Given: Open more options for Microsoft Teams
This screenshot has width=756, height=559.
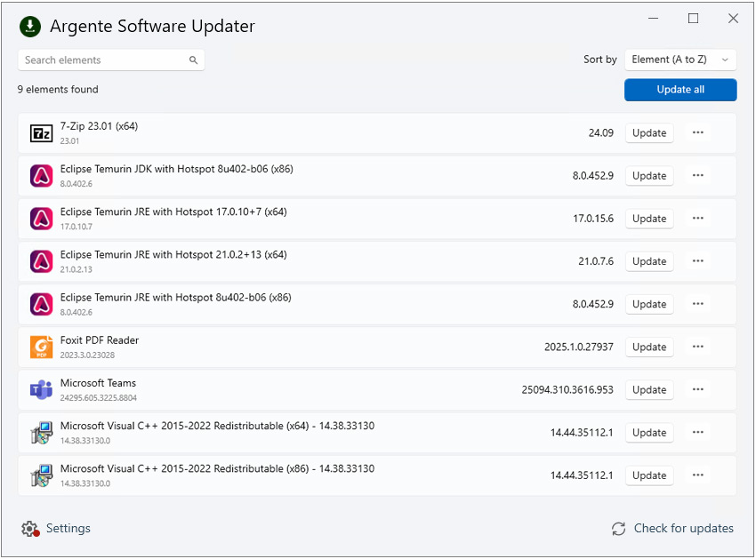Looking at the screenshot, I should [x=697, y=389].
